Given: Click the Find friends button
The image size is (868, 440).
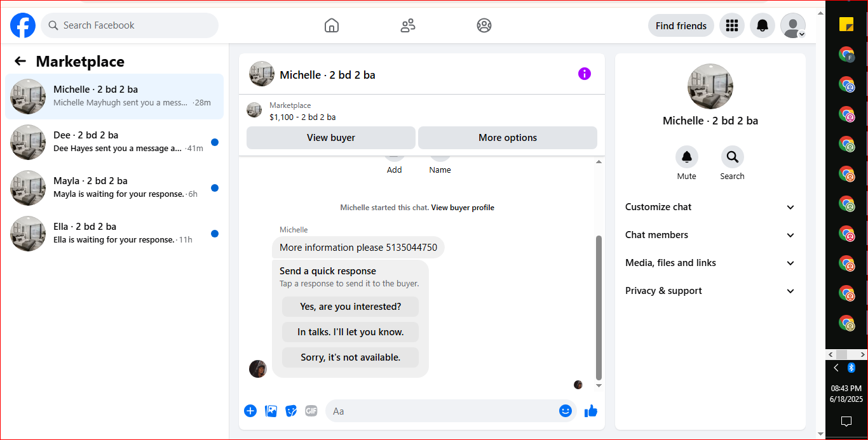Looking at the screenshot, I should click(x=681, y=25).
